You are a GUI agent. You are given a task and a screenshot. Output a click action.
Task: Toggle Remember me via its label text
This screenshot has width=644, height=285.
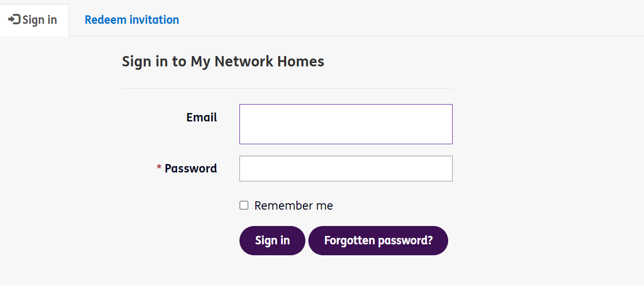point(293,206)
